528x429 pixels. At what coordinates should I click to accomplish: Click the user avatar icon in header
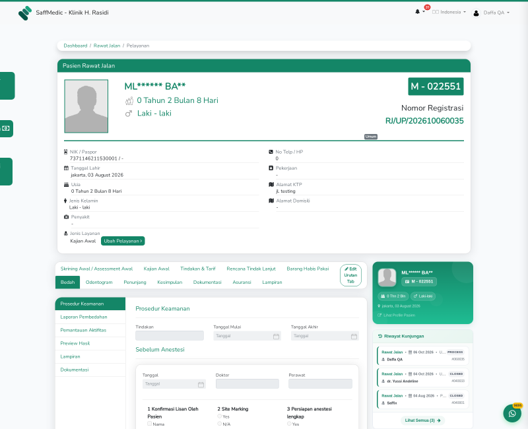point(476,13)
